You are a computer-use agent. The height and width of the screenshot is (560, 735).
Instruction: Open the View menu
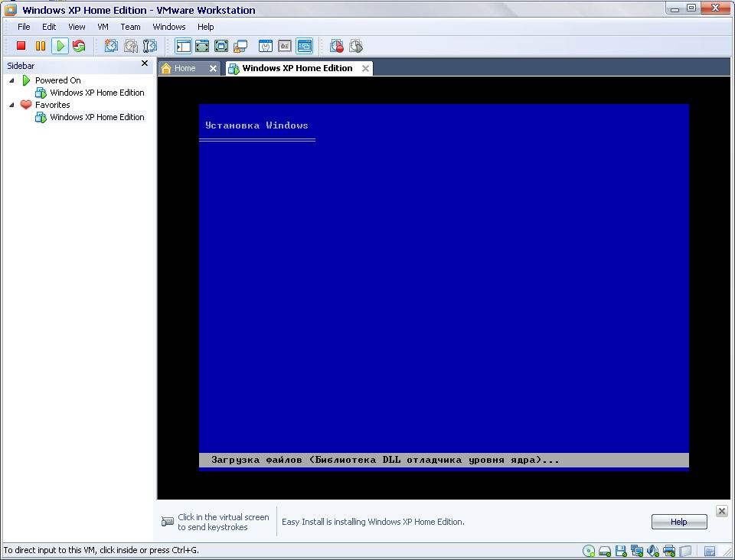pos(77,27)
